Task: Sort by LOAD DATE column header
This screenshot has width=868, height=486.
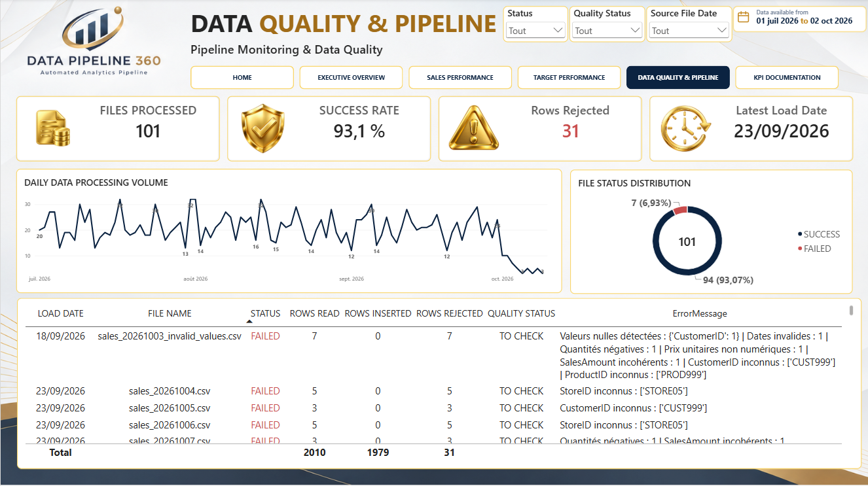Action: coord(61,313)
